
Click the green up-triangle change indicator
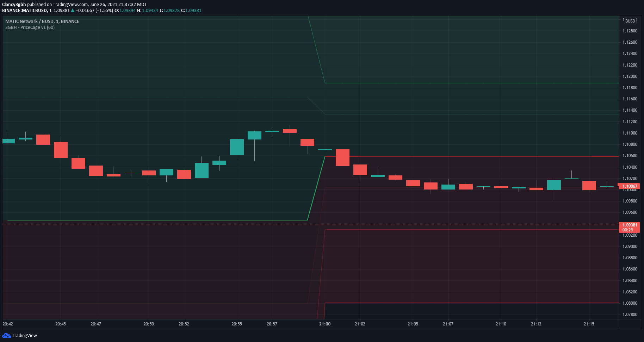coord(73,11)
